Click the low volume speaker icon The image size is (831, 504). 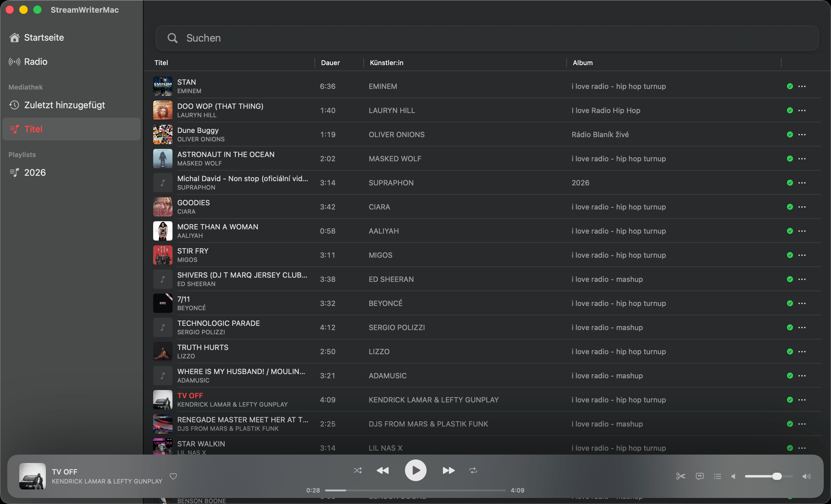(x=733, y=476)
